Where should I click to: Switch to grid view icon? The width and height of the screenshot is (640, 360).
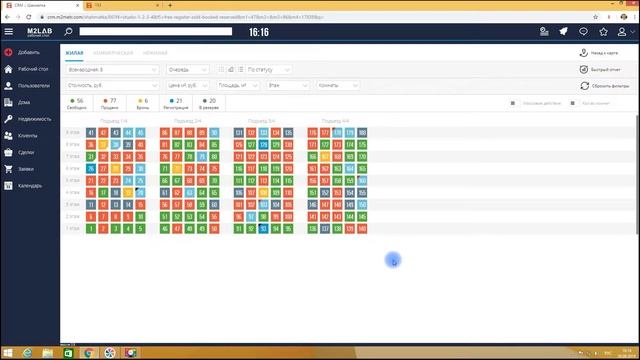coord(221,69)
